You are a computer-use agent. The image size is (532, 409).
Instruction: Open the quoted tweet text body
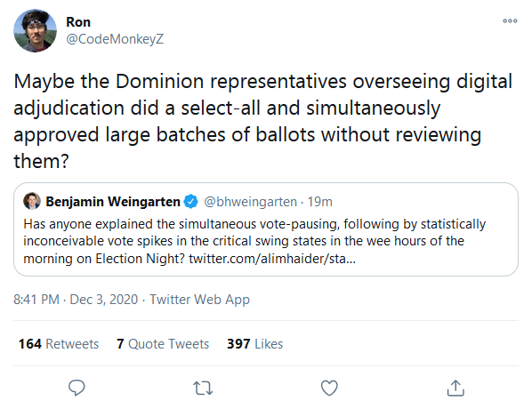pos(254,241)
